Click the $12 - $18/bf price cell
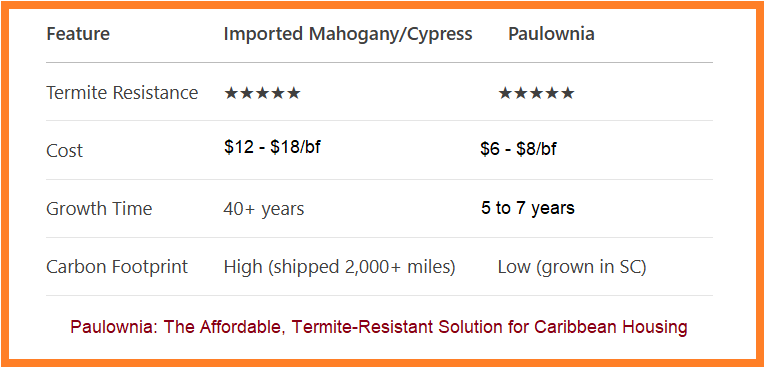 point(272,147)
